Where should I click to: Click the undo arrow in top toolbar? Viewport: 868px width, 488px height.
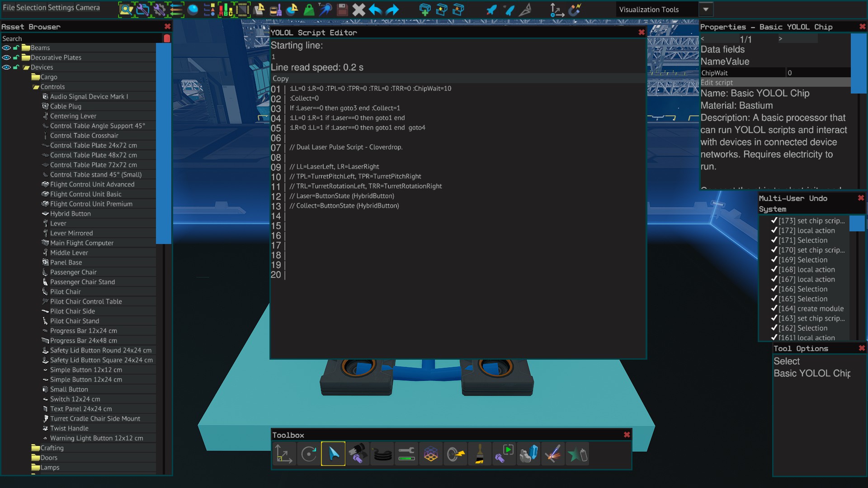point(375,9)
